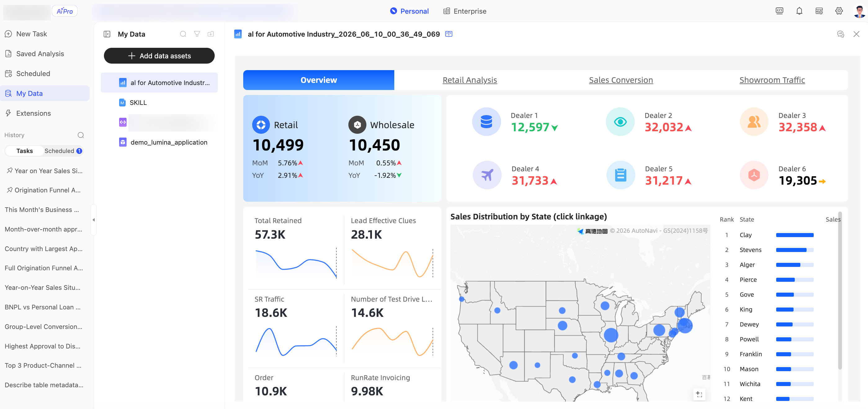Filter My Data assets

(x=197, y=34)
